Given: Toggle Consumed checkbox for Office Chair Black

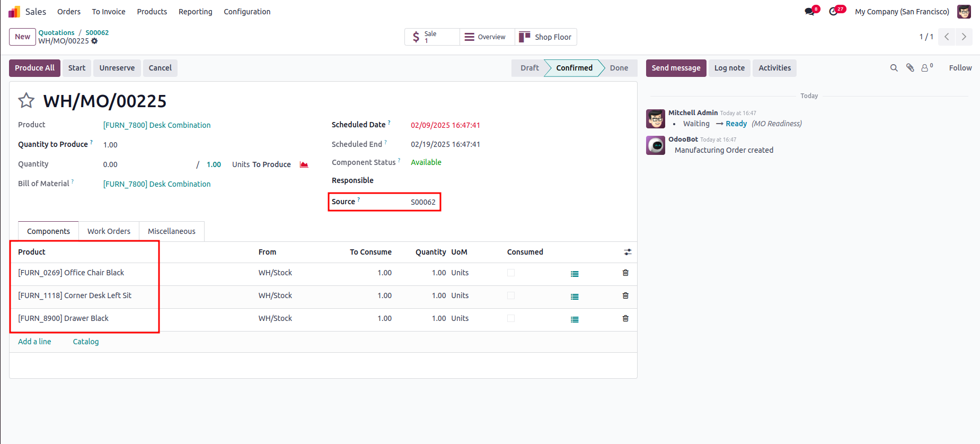Looking at the screenshot, I should coord(511,273).
